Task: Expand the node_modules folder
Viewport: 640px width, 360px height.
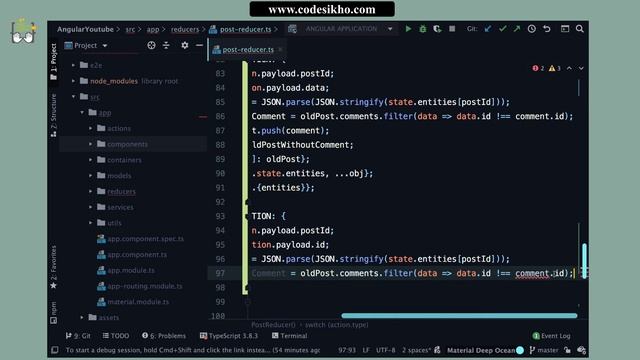Action: pos(73,81)
